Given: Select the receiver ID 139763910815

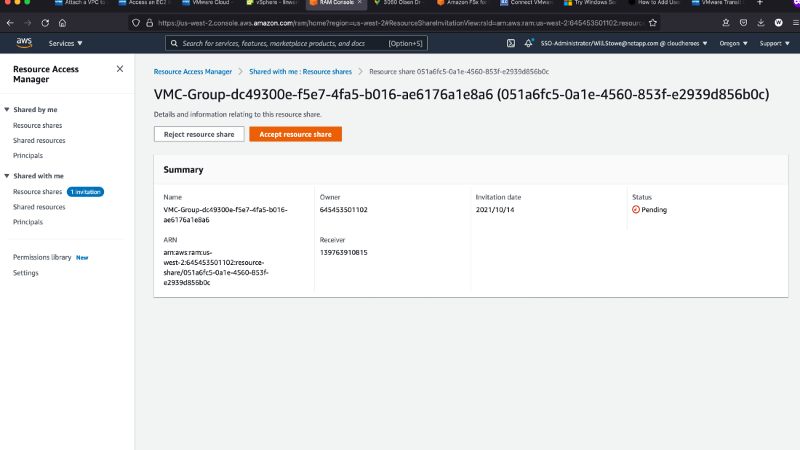Looking at the screenshot, I should (x=343, y=253).
